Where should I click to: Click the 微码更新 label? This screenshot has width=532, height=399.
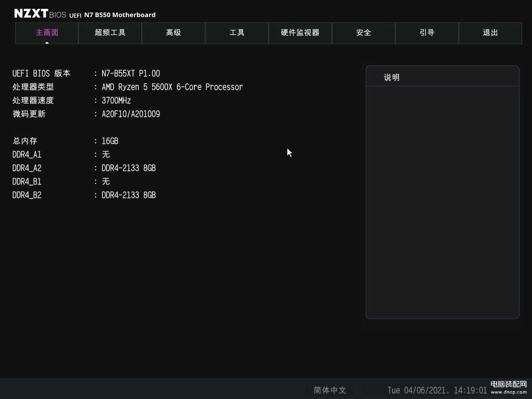29,114
